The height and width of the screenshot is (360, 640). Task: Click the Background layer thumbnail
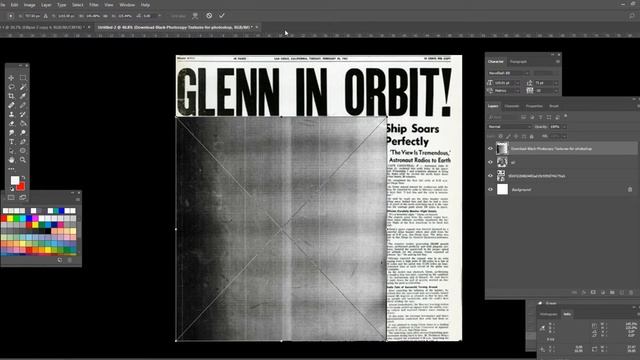[502, 189]
